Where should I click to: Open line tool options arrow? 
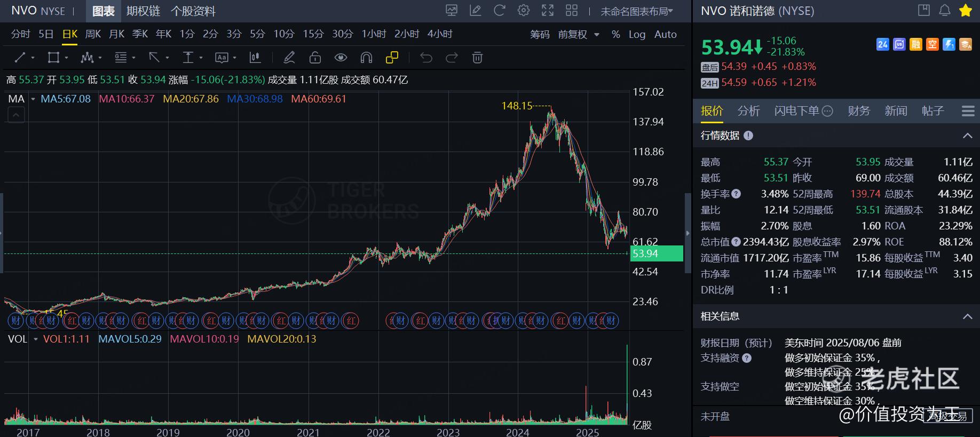(x=33, y=58)
